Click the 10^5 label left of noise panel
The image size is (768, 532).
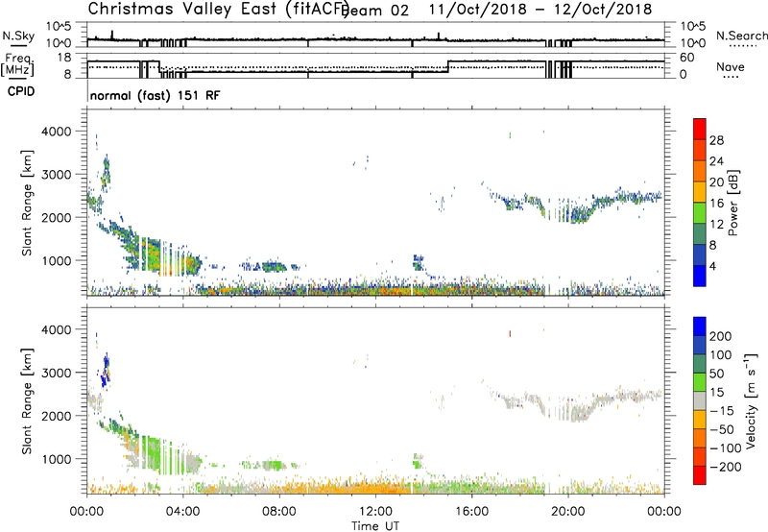pos(59,27)
